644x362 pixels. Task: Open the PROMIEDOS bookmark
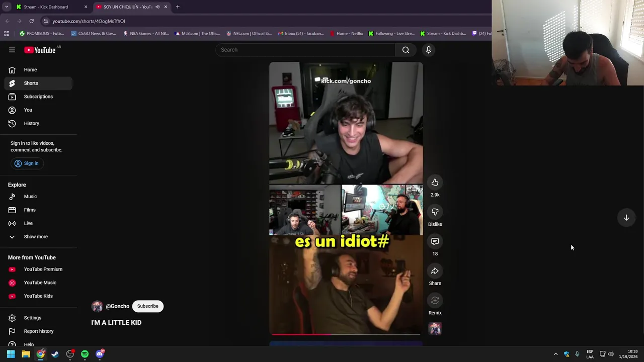pos(42,34)
